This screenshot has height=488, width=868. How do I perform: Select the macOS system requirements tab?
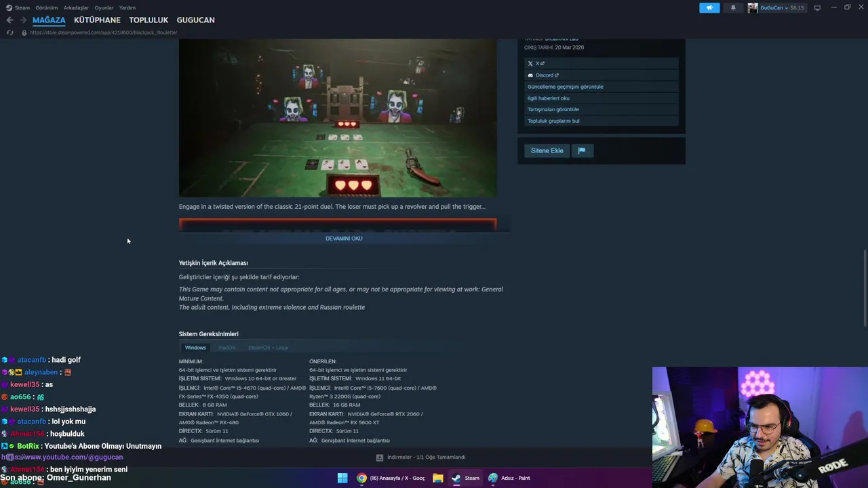[x=226, y=348]
